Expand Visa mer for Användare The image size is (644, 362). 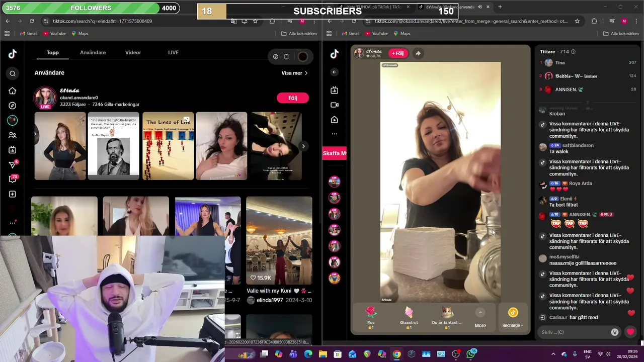[295, 73]
